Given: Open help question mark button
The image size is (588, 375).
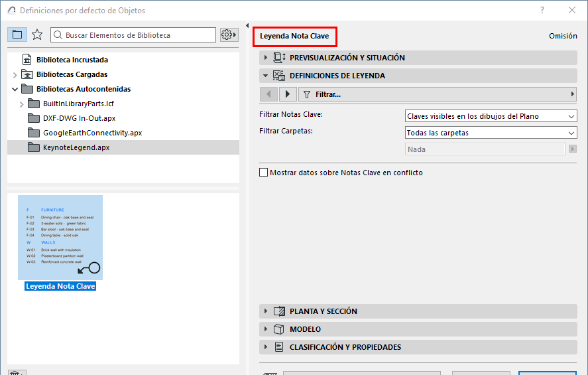Looking at the screenshot, I should [x=542, y=11].
